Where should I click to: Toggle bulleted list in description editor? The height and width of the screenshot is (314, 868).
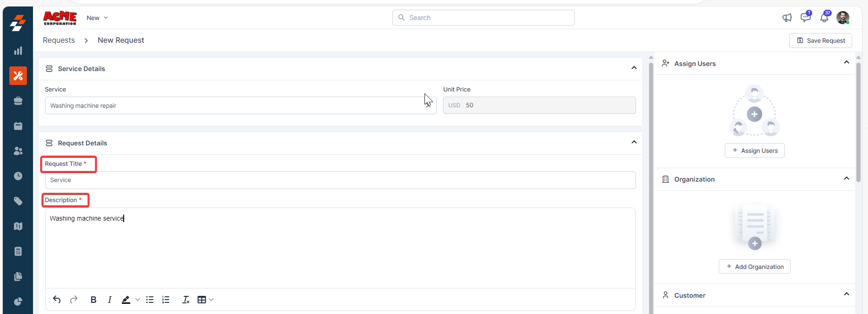(150, 300)
